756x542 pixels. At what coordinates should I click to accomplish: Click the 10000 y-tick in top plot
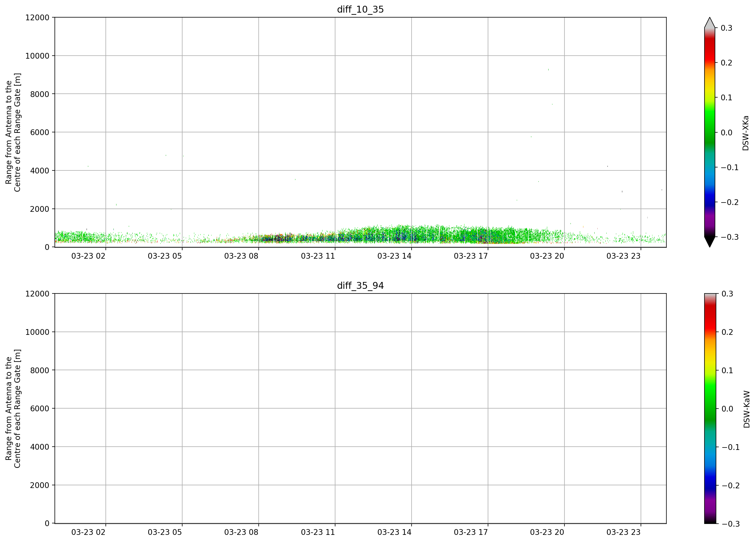tap(37, 56)
